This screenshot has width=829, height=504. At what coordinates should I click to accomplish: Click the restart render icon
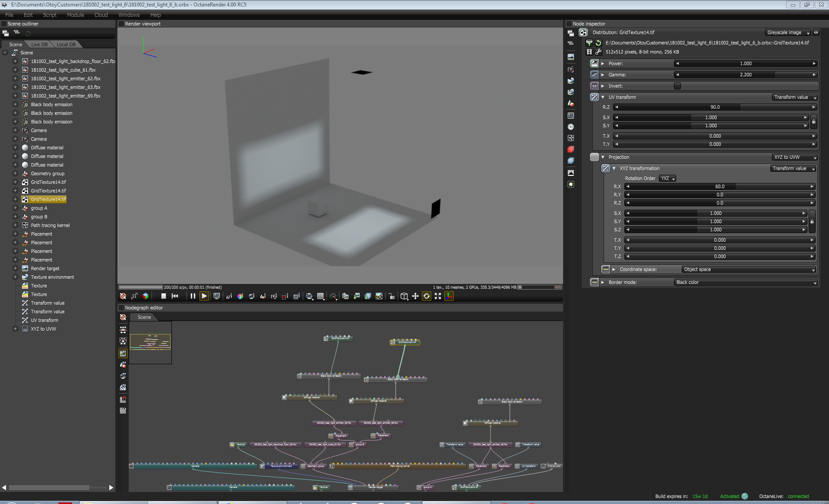coord(175,296)
